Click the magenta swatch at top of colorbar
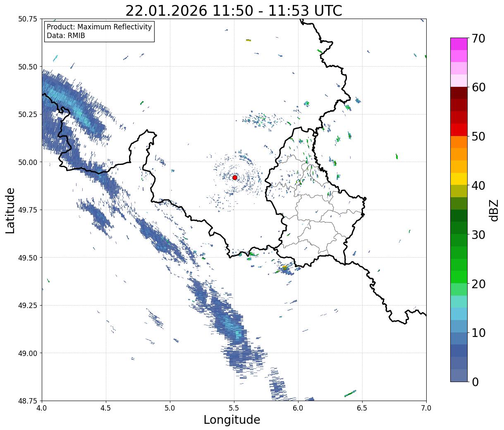The height and width of the screenshot is (430, 504). pyautogui.click(x=459, y=44)
